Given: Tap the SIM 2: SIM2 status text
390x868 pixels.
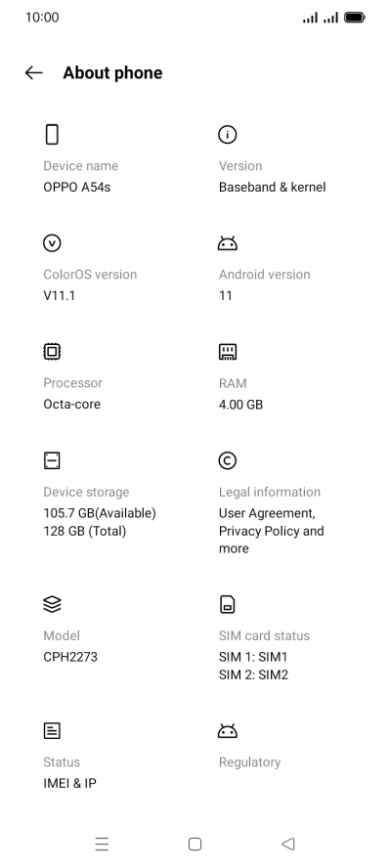Looking at the screenshot, I should point(253,674).
